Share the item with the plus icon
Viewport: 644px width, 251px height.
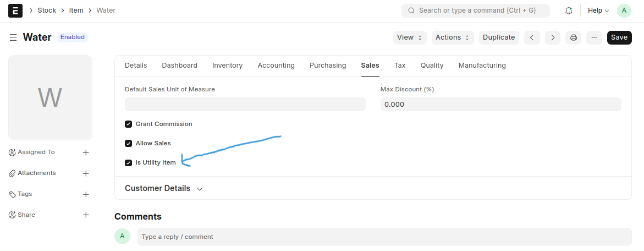(86, 215)
